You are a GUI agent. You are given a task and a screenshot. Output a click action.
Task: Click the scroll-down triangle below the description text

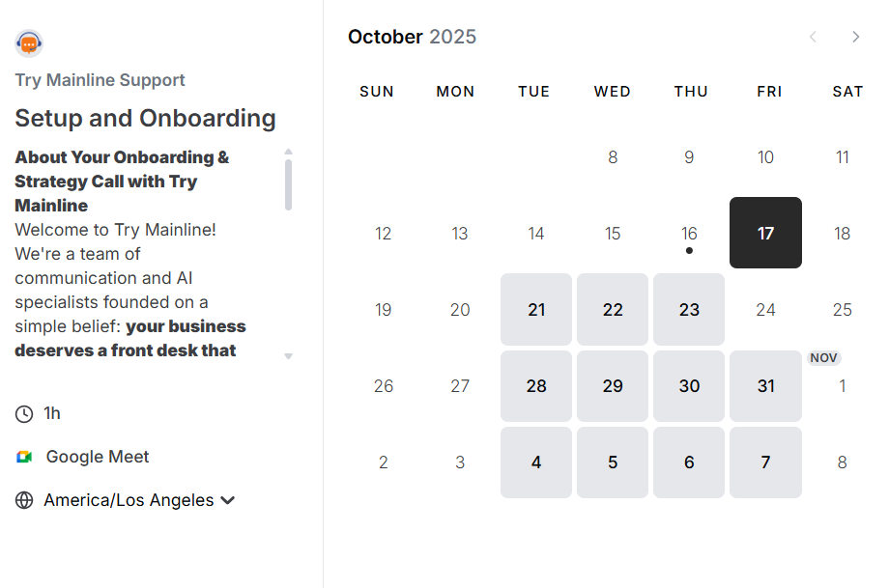coord(288,355)
